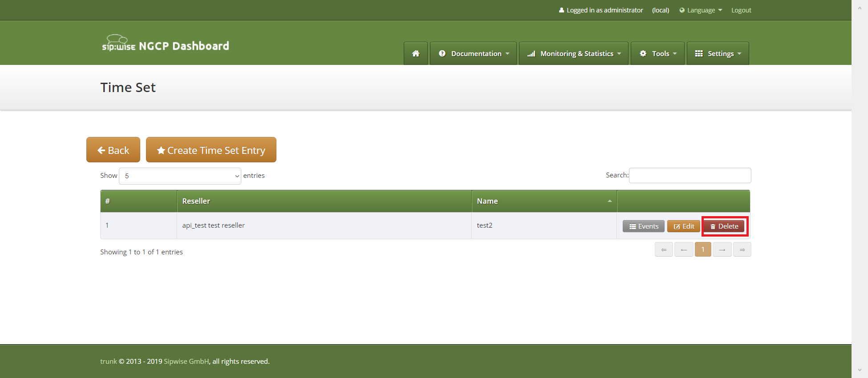Edit the test2 time set

[683, 226]
